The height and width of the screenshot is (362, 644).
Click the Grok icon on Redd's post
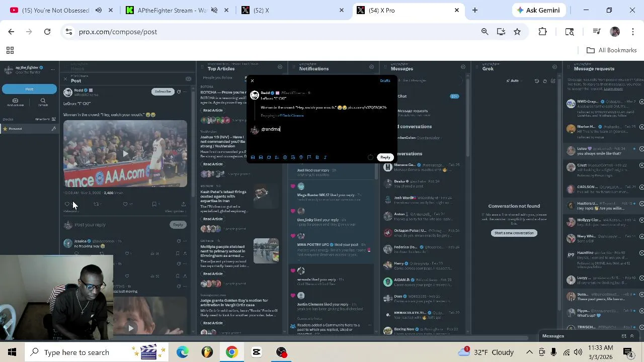click(179, 92)
